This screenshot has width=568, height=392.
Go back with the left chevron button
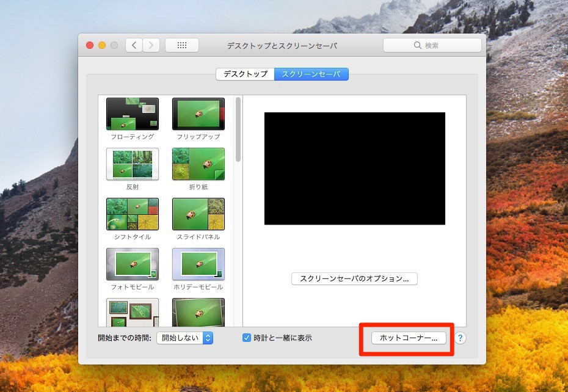(x=134, y=45)
